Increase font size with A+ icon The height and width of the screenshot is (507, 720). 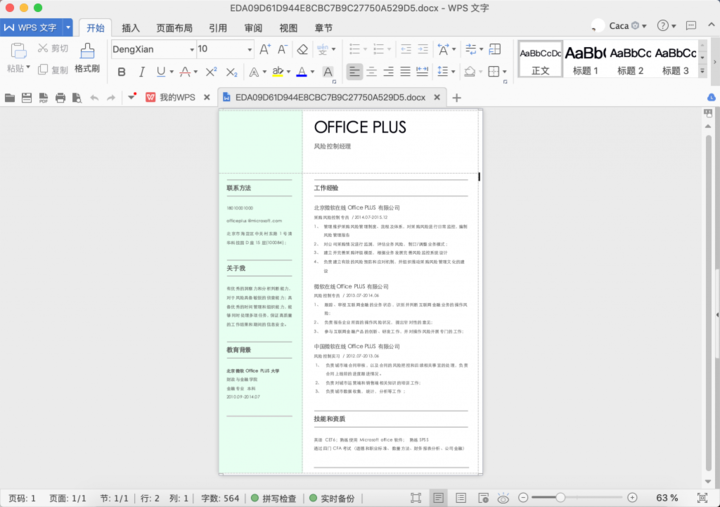265,49
